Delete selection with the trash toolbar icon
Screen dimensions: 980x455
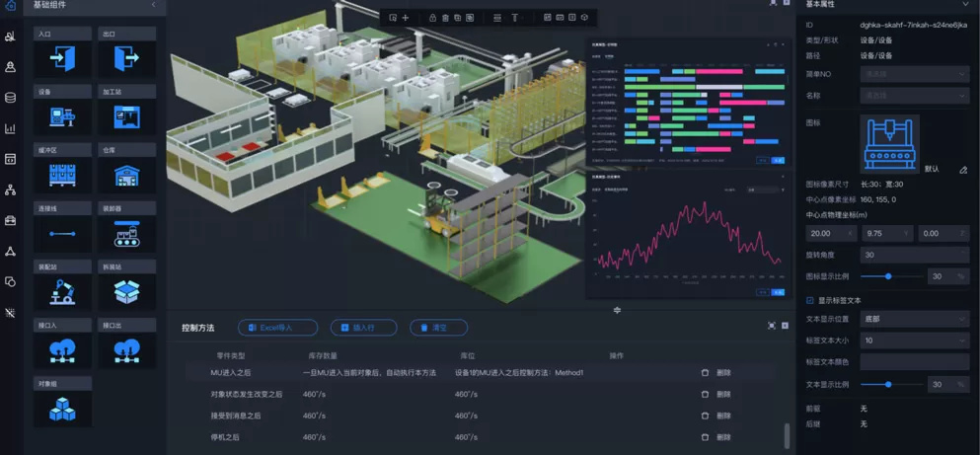coord(445,18)
